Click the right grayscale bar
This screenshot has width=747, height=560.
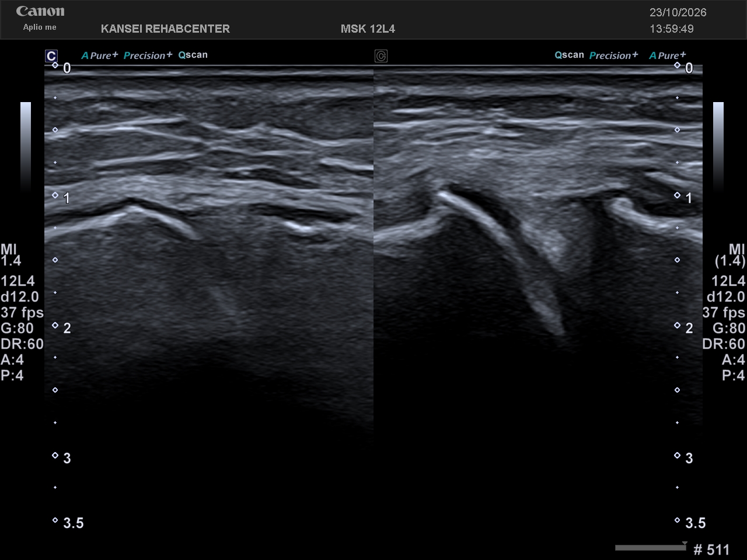[x=718, y=146]
